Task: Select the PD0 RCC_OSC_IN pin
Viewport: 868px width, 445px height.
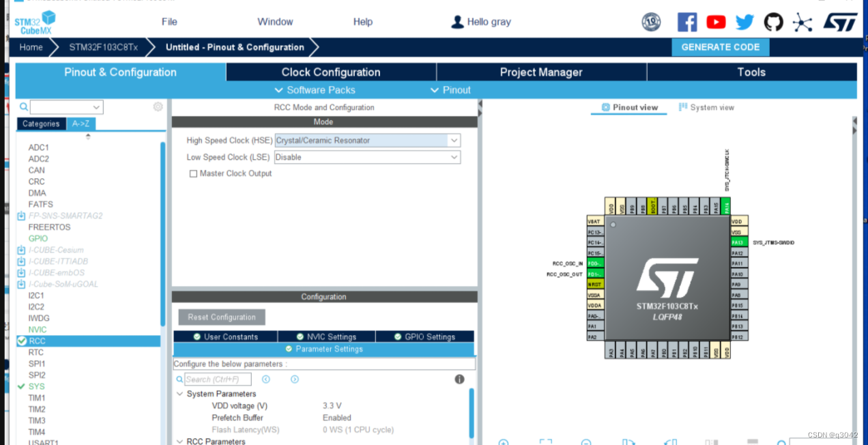Action: point(596,263)
